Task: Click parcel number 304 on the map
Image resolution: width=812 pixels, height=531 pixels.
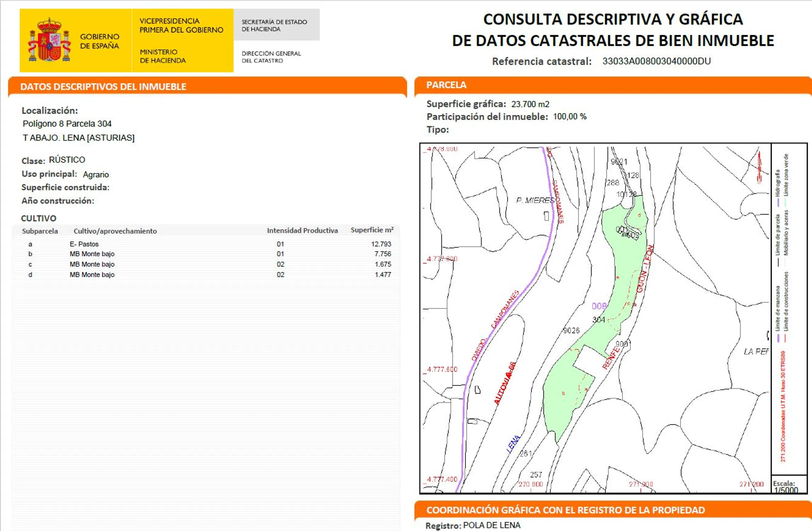Action: pos(598,320)
